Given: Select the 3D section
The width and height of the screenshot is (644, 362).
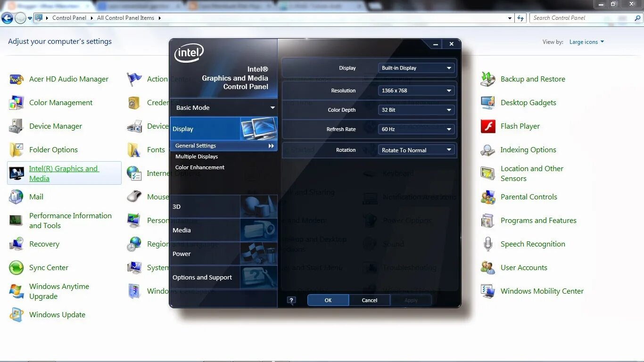Looking at the screenshot, I should click(224, 206).
